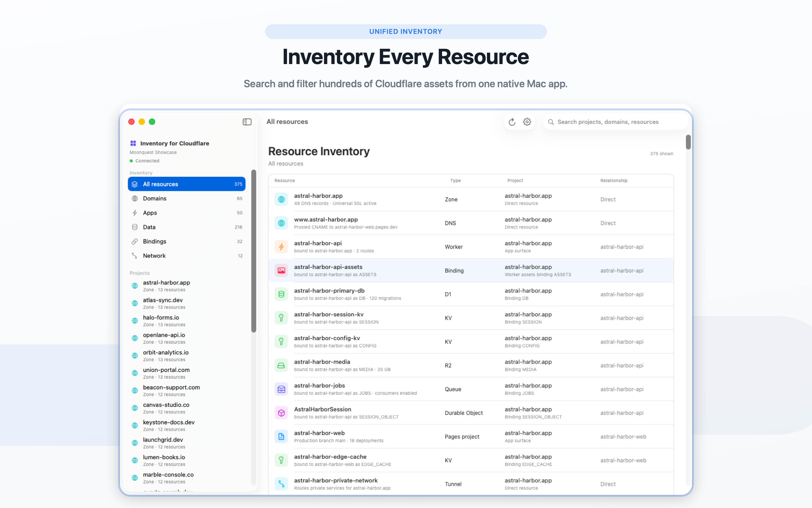Image resolution: width=812 pixels, height=508 pixels.
Task: Click the "Queue" type cell
Action: click(x=453, y=389)
